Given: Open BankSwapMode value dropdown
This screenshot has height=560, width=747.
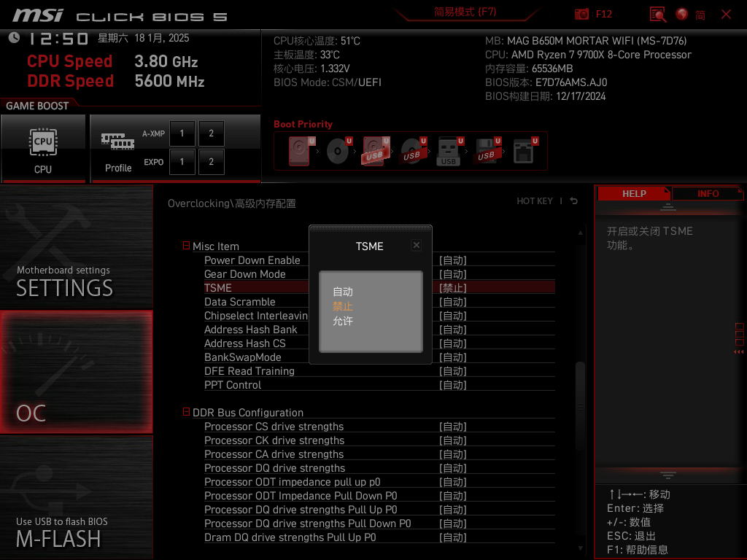Looking at the screenshot, I should [x=452, y=357].
